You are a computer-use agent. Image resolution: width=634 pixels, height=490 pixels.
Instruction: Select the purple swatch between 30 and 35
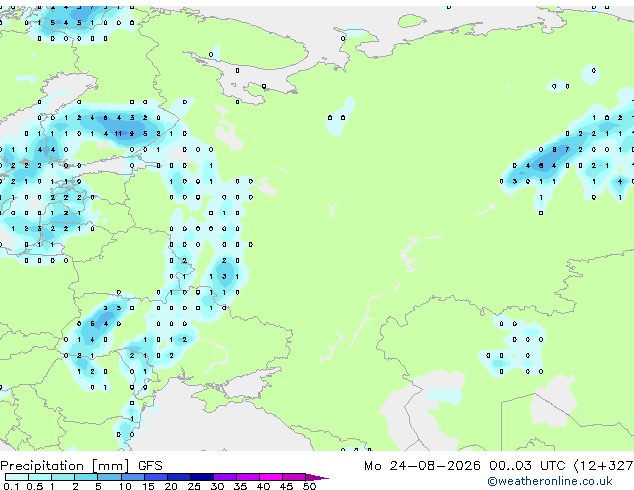click(224, 477)
